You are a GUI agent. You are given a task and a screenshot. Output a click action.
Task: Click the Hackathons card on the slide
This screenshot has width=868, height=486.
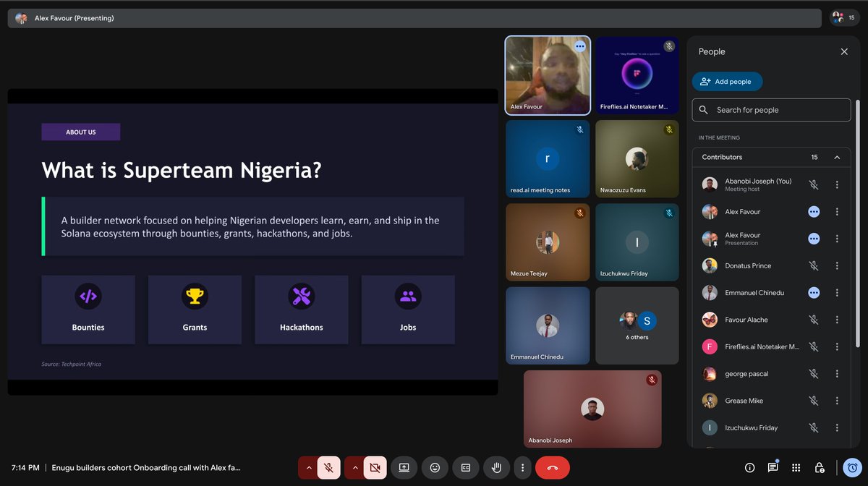(x=302, y=310)
